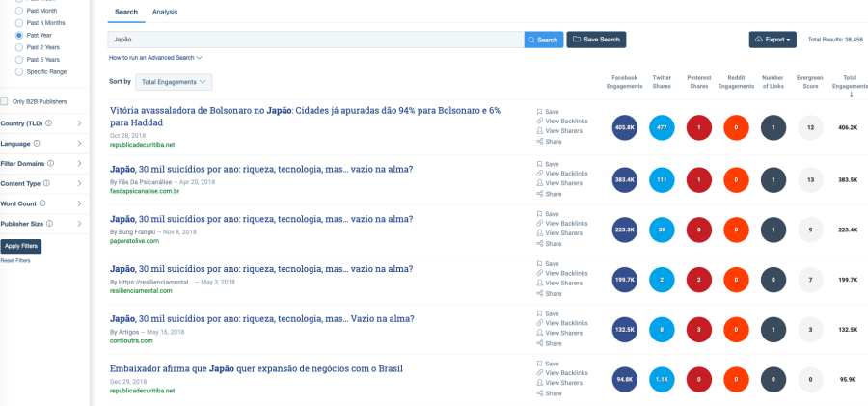Click the search input containing Japão

click(x=316, y=40)
